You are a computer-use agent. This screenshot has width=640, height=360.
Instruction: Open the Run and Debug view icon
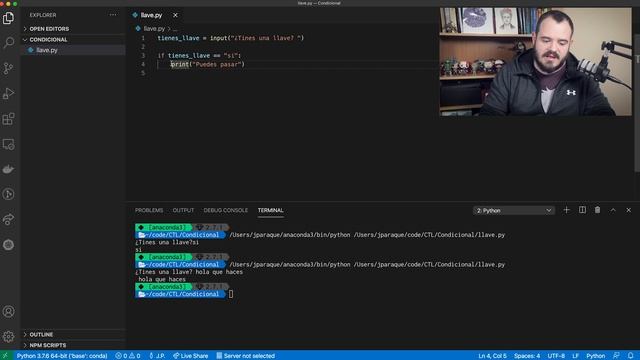8,93
